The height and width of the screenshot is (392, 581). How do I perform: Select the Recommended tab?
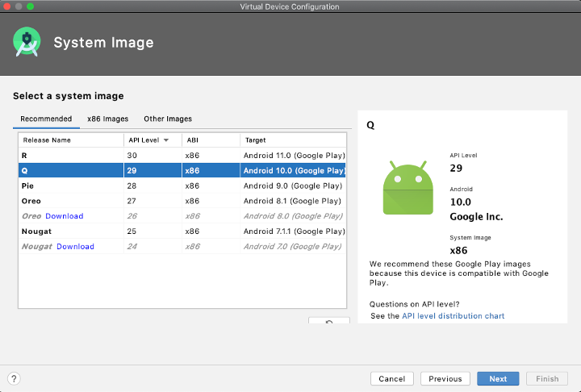[46, 119]
